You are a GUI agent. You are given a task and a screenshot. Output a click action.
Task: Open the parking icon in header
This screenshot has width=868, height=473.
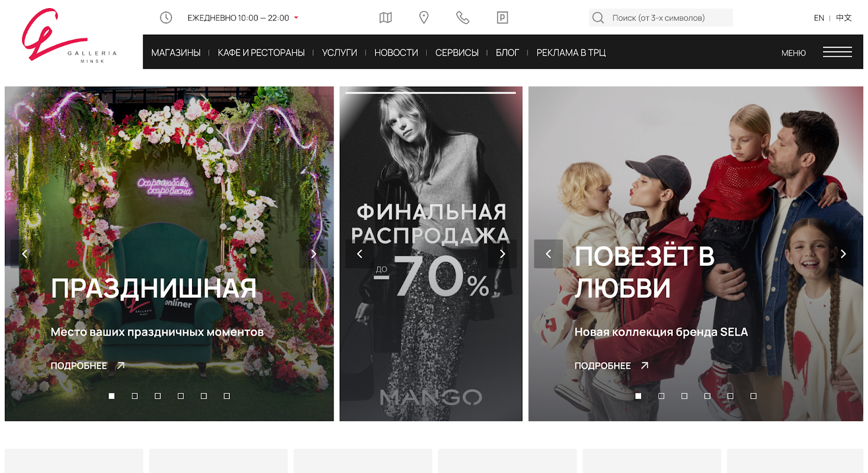pyautogui.click(x=502, y=18)
